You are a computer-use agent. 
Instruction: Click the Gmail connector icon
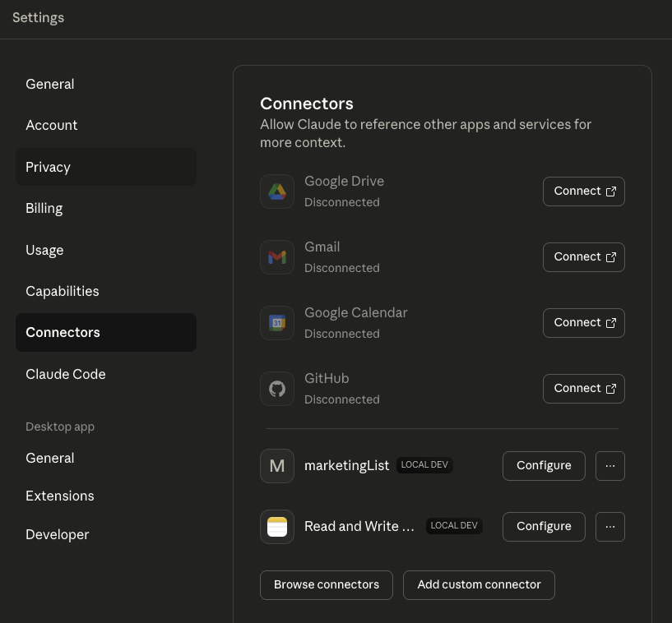pos(277,256)
